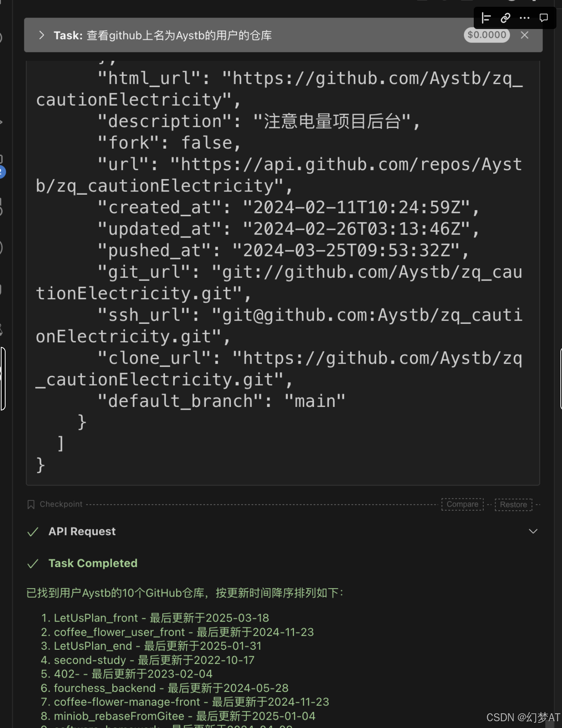
Task: Click the API Request row label
Action: click(82, 531)
